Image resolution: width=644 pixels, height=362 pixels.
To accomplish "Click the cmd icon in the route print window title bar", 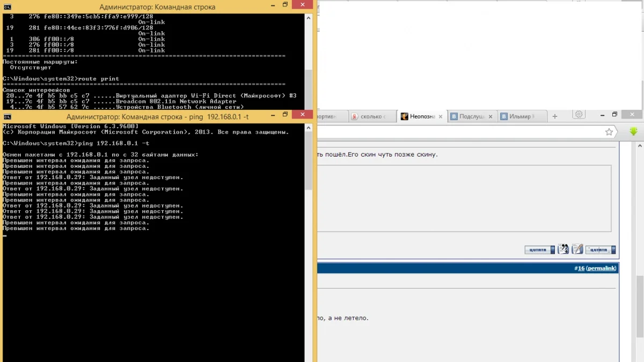I will coord(8,7).
